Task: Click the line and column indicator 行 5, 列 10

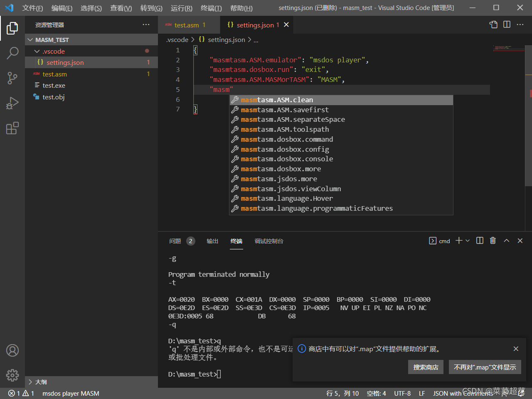Action: click(342, 393)
